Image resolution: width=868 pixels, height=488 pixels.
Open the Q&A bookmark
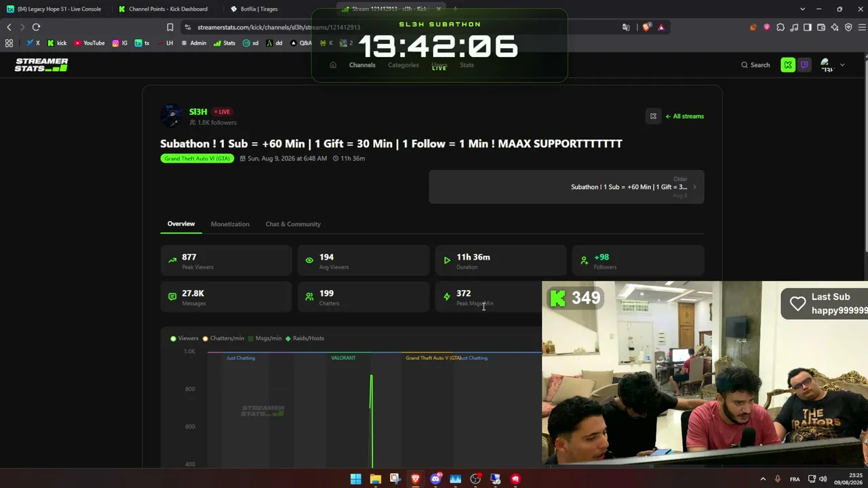[301, 43]
